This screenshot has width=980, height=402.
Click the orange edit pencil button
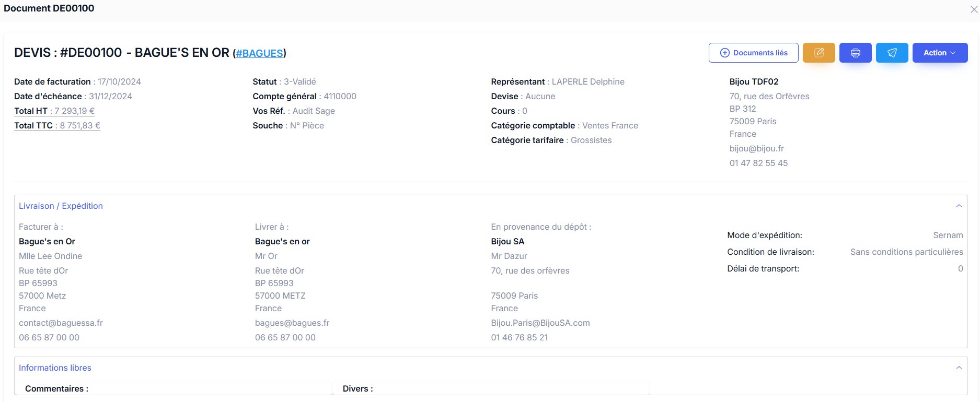pos(818,53)
